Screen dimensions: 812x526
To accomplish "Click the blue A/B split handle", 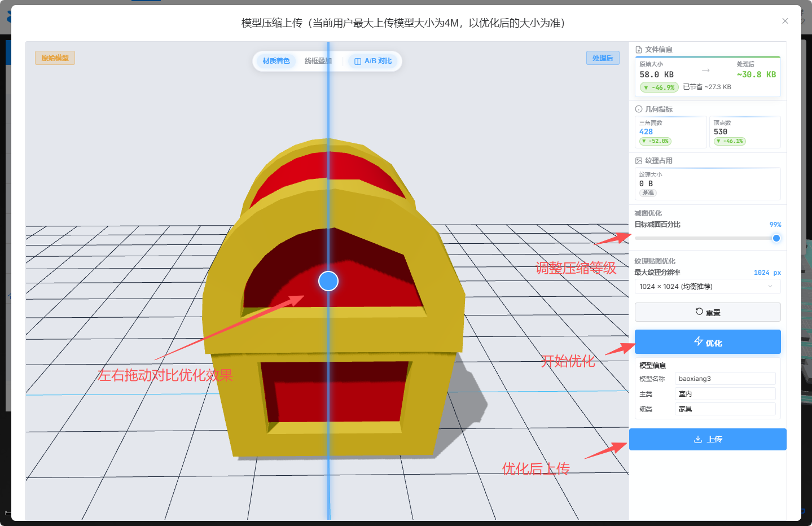I will tap(328, 280).
